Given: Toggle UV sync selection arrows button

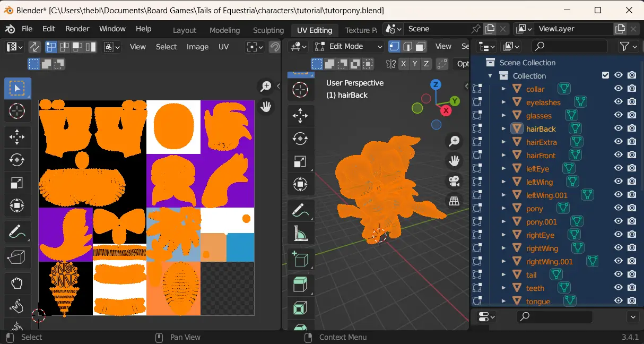Looking at the screenshot, I should tap(34, 47).
